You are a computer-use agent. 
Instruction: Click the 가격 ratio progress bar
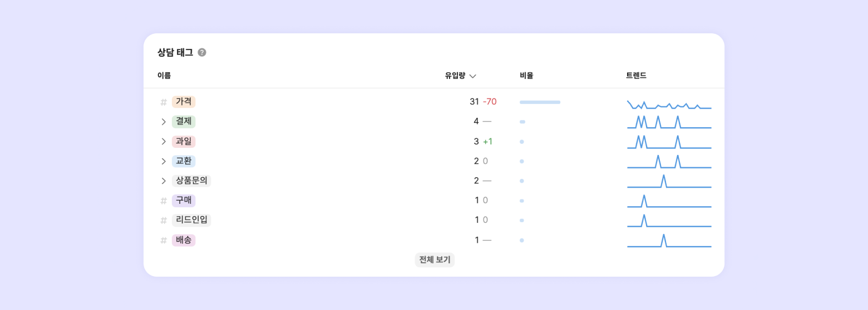pos(540,102)
